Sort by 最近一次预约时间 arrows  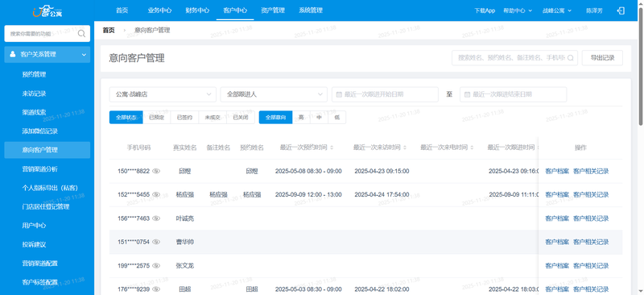point(332,147)
